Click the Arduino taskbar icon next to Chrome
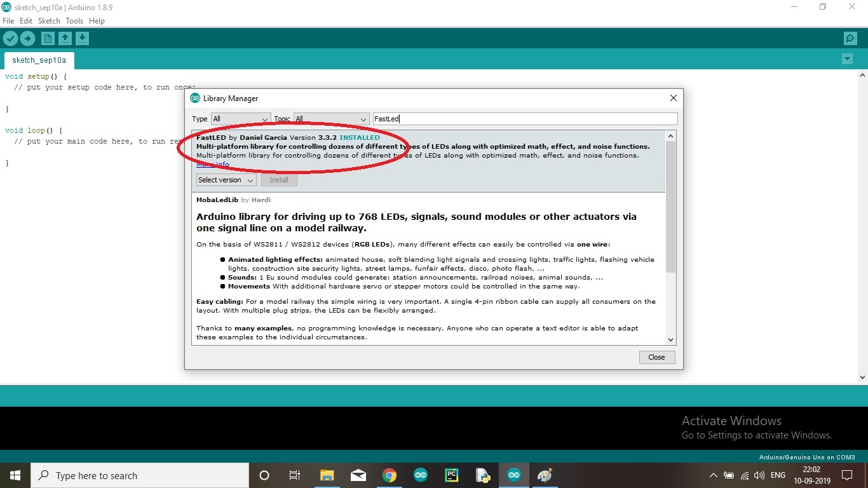868x488 pixels. (420, 475)
